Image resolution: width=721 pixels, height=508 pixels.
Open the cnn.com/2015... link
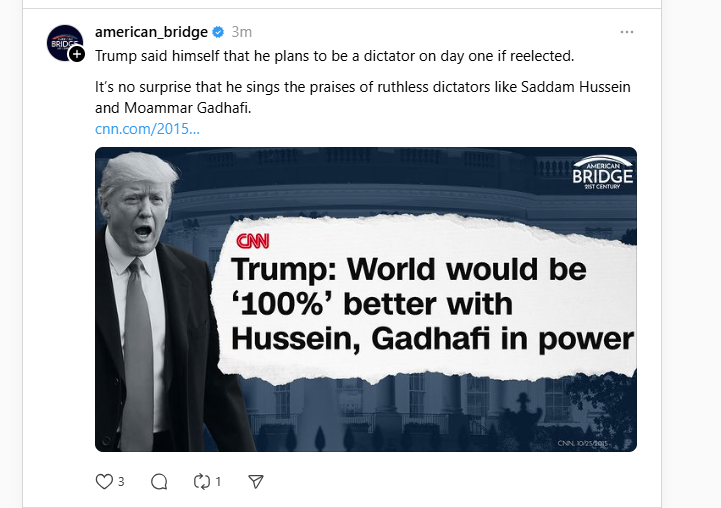click(x=147, y=129)
